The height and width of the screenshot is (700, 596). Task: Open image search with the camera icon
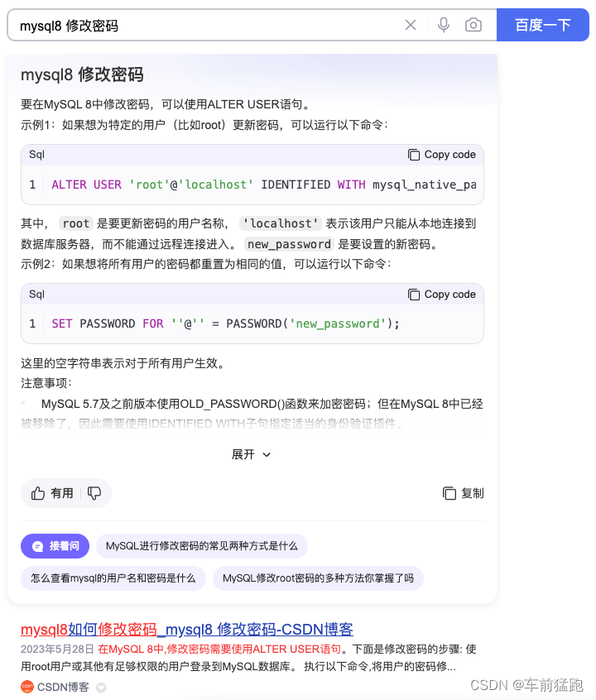(473, 25)
